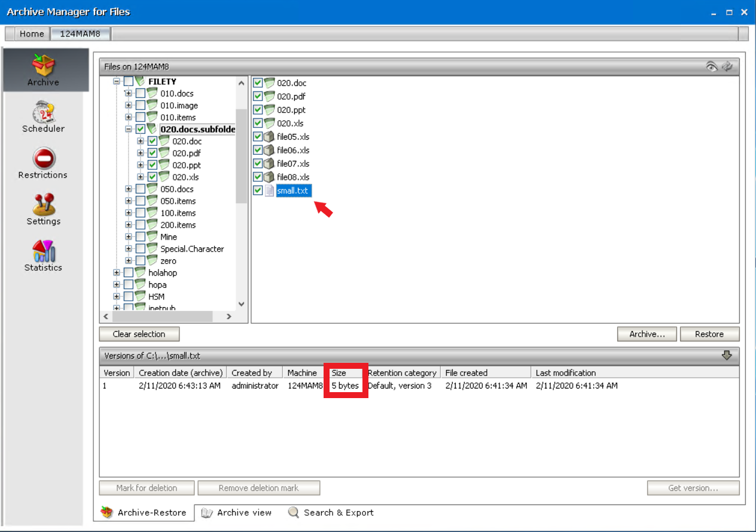
Task: Uncheck the small.txt checkbox
Action: [258, 190]
